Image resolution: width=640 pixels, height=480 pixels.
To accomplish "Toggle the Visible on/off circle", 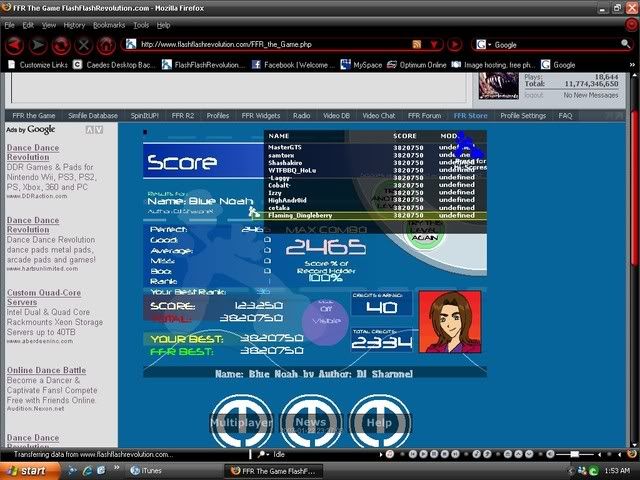I will click(x=328, y=320).
